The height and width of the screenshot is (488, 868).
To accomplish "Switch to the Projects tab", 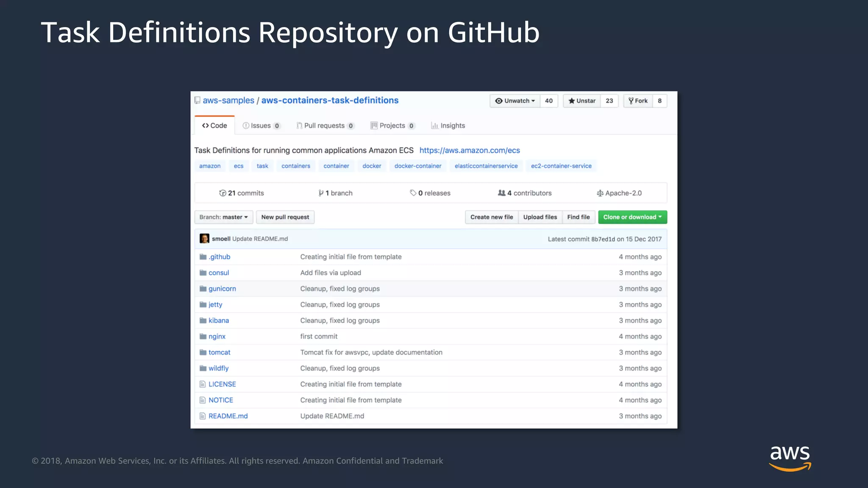I will 392,125.
